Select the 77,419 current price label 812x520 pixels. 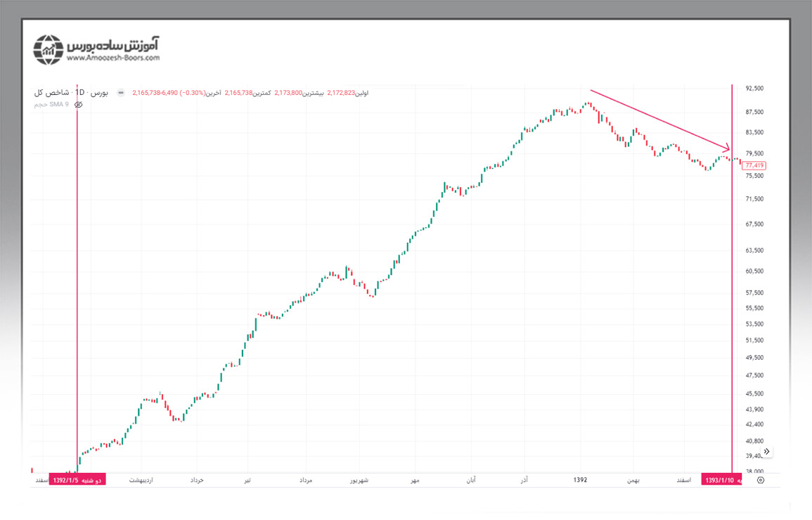(x=754, y=165)
